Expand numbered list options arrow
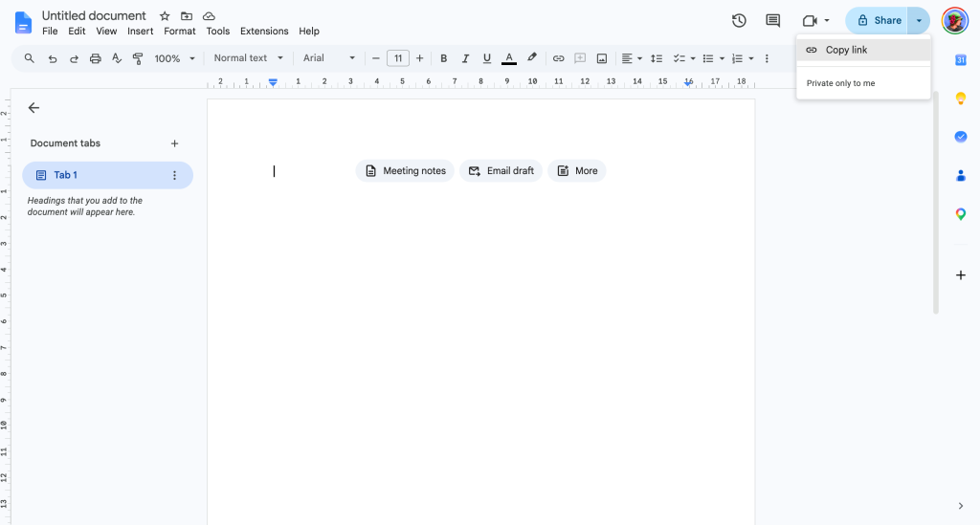Image resolution: width=980 pixels, height=525 pixels. click(751, 58)
